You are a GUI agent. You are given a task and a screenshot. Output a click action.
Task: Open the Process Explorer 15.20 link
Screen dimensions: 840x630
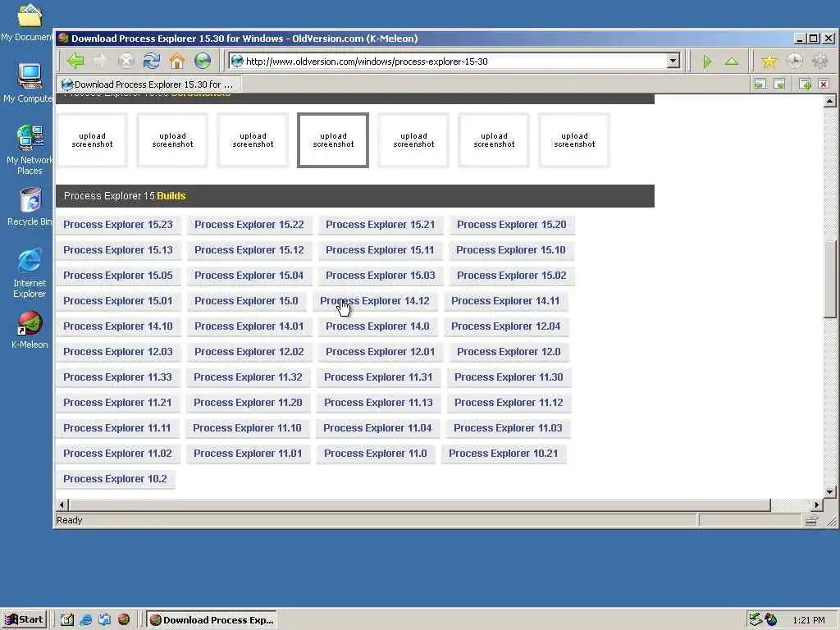click(512, 225)
